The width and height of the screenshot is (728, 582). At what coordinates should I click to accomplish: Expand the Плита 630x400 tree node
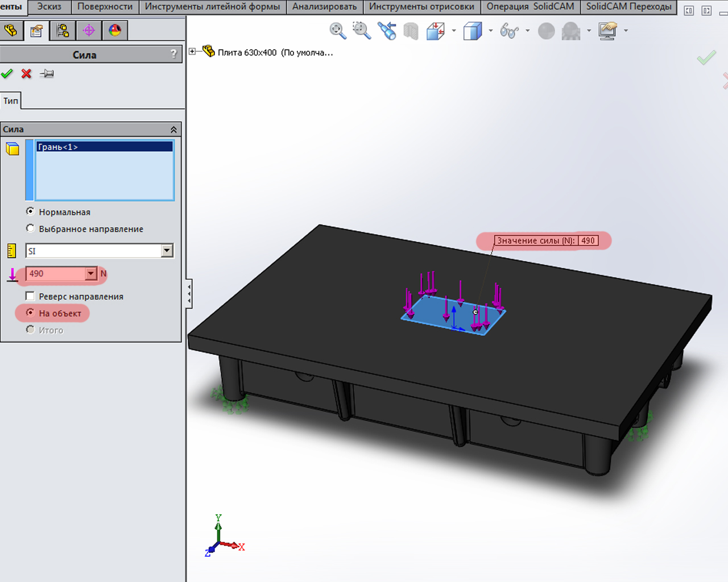pyautogui.click(x=192, y=52)
